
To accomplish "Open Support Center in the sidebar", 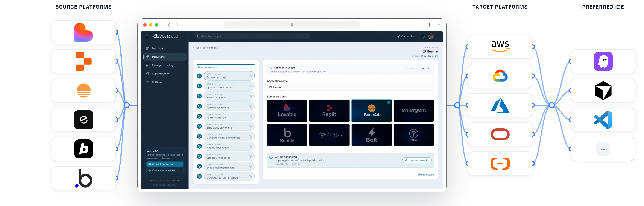I will point(165,74).
